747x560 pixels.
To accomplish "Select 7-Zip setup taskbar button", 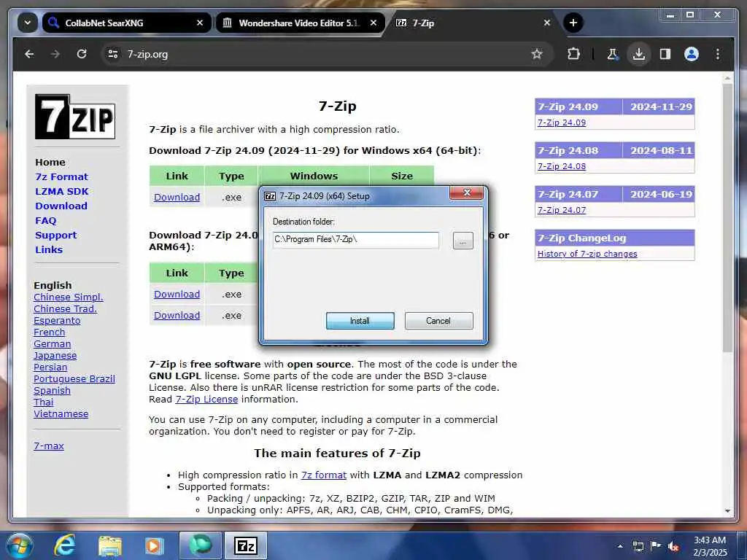I will 246,545.
